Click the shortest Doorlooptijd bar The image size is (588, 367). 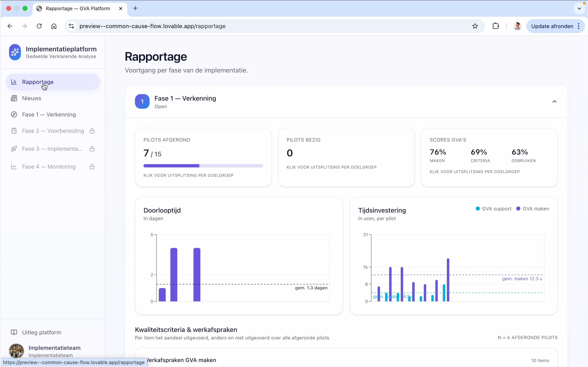point(162,295)
